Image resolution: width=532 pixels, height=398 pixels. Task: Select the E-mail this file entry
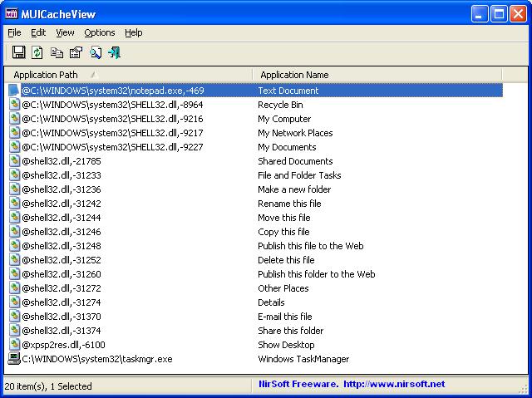[284, 317]
